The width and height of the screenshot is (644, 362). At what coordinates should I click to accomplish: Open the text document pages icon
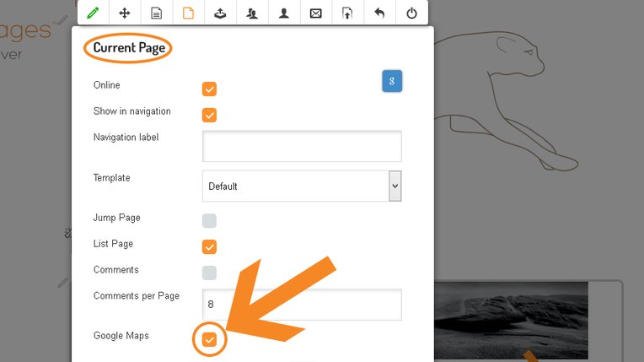coord(156,13)
